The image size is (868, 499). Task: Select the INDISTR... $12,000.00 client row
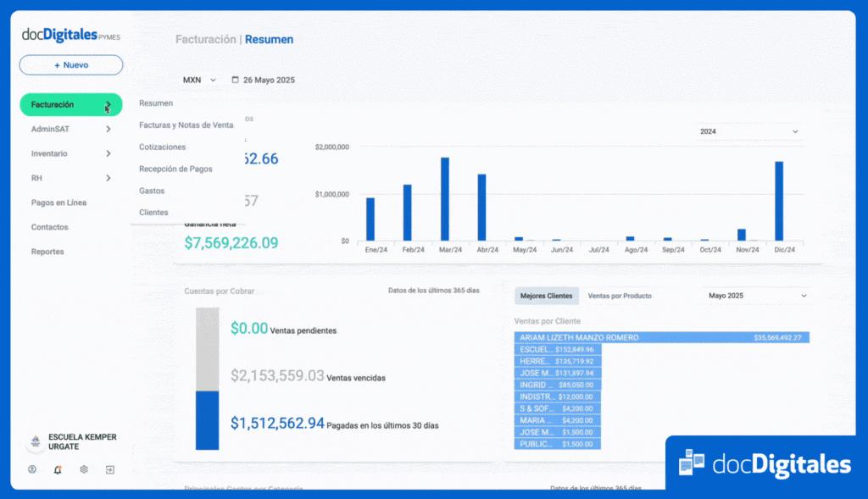pos(558,396)
